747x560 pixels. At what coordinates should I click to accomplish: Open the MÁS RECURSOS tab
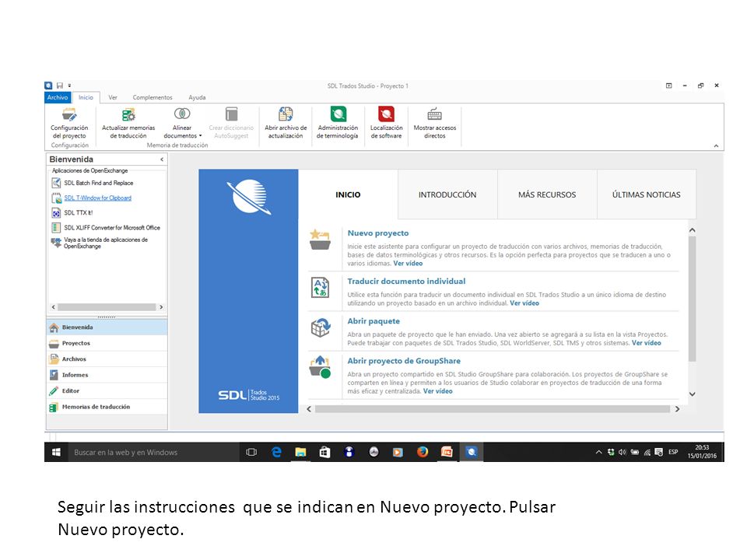point(547,194)
